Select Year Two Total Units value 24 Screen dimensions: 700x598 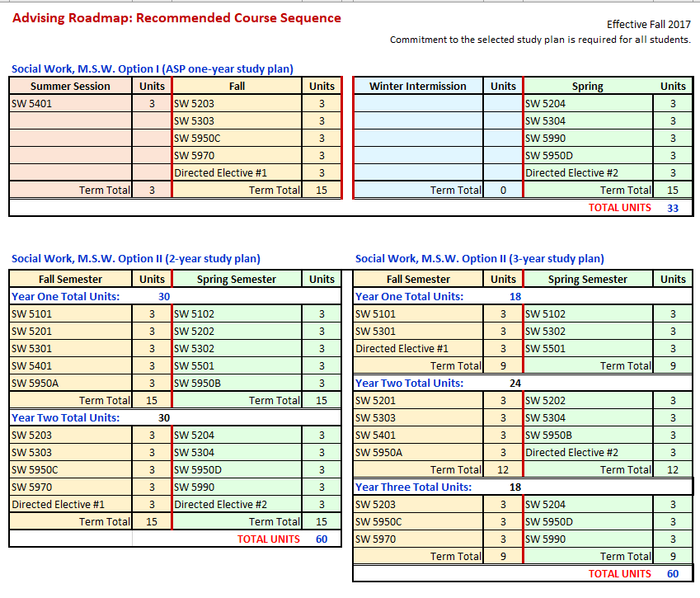point(514,384)
